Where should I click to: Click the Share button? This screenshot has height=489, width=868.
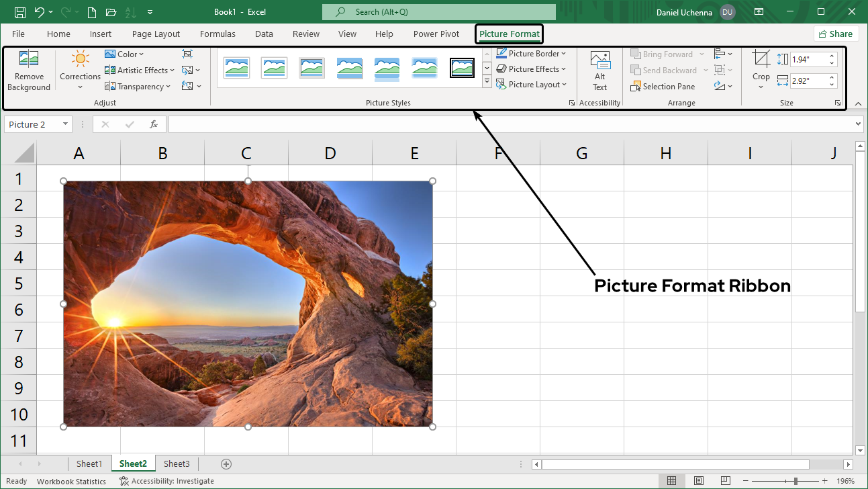point(836,33)
